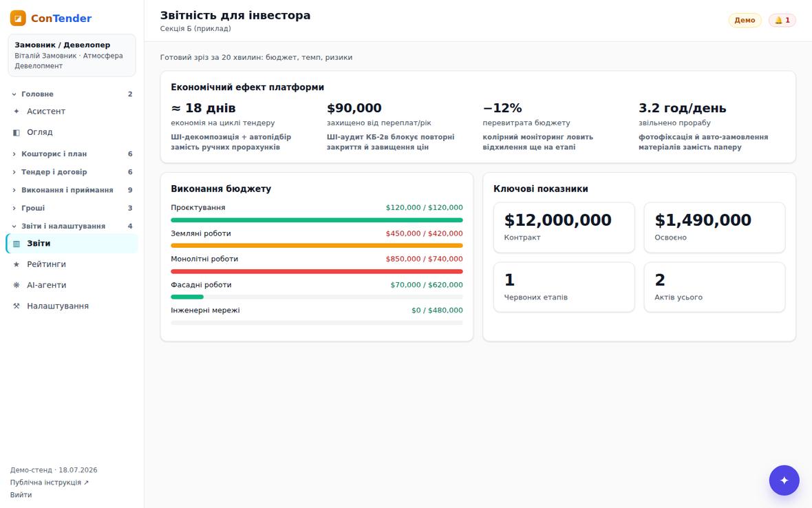Click the 3.2 год/день metric

pyautogui.click(x=683, y=108)
